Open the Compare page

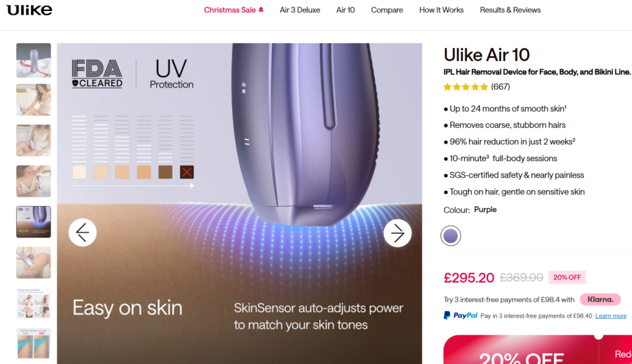coord(387,10)
